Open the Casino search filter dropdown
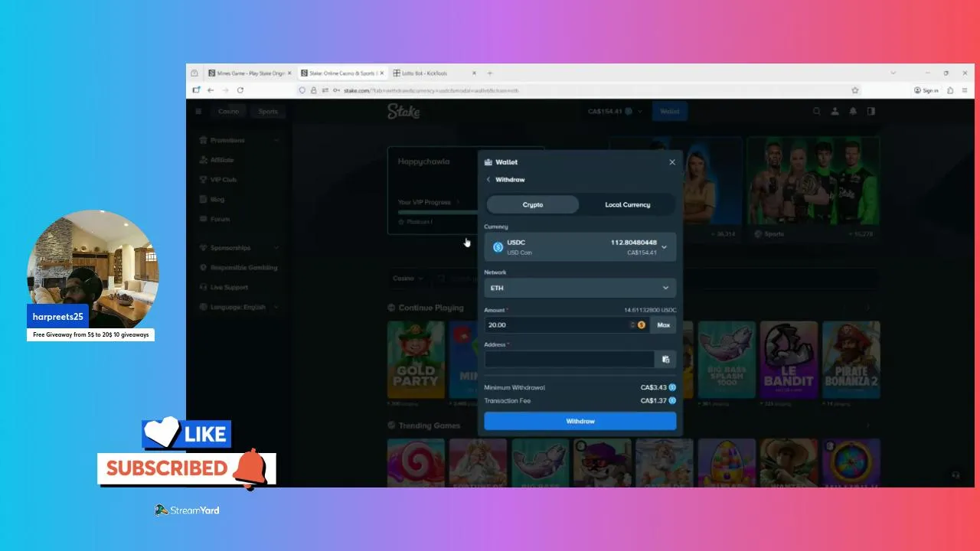Screen dimensions: 980x551 [x=407, y=279]
